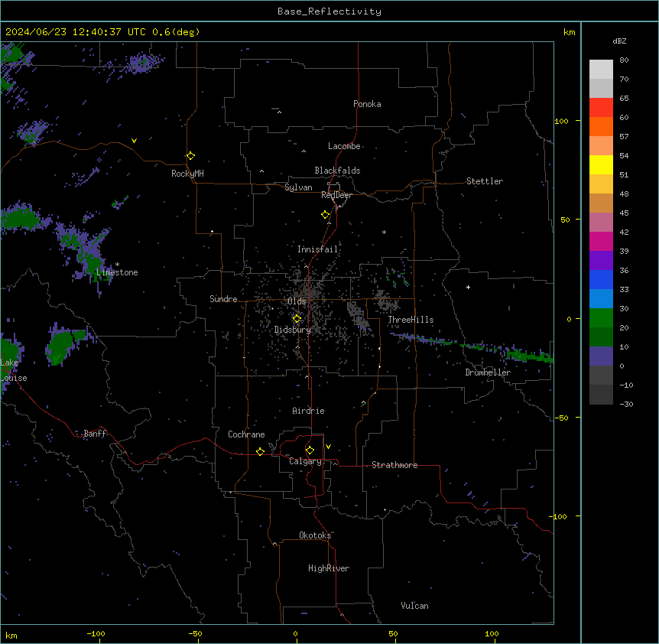Pick the red swatch in dBZ legend
The height and width of the screenshot is (644, 659).
pos(601,107)
